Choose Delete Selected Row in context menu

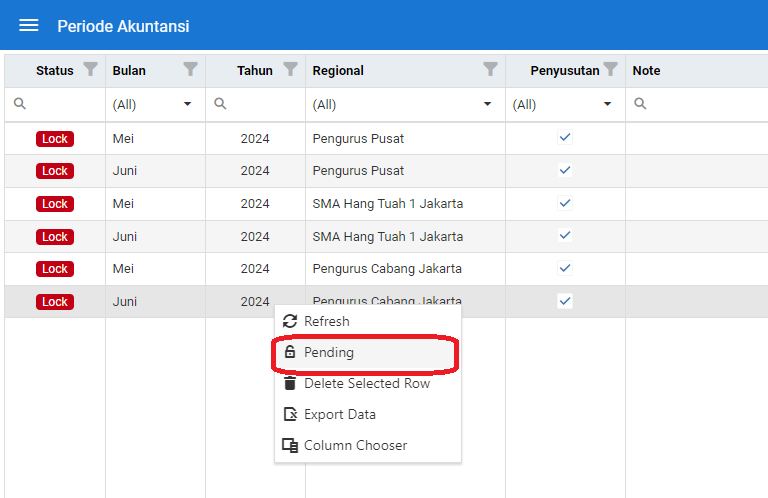(x=366, y=384)
